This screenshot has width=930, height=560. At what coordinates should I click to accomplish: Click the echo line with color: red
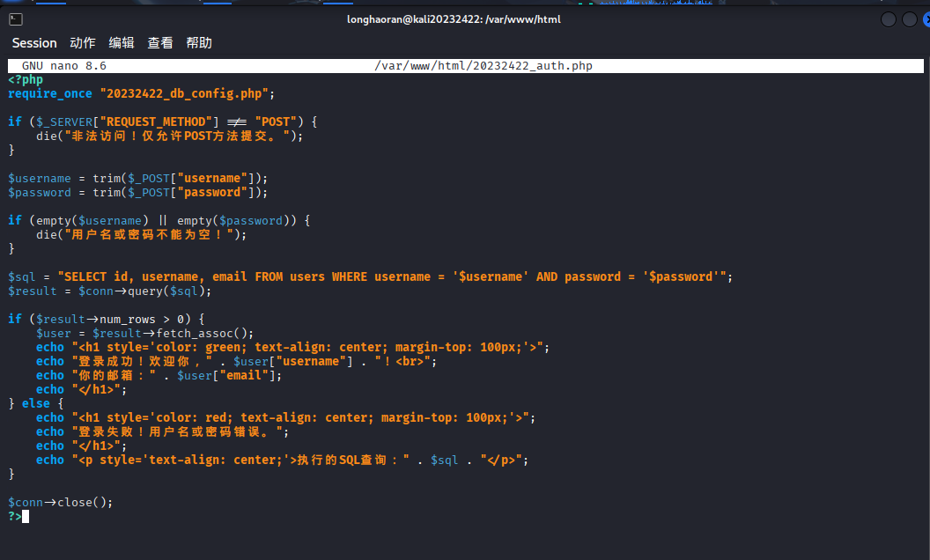coord(286,418)
